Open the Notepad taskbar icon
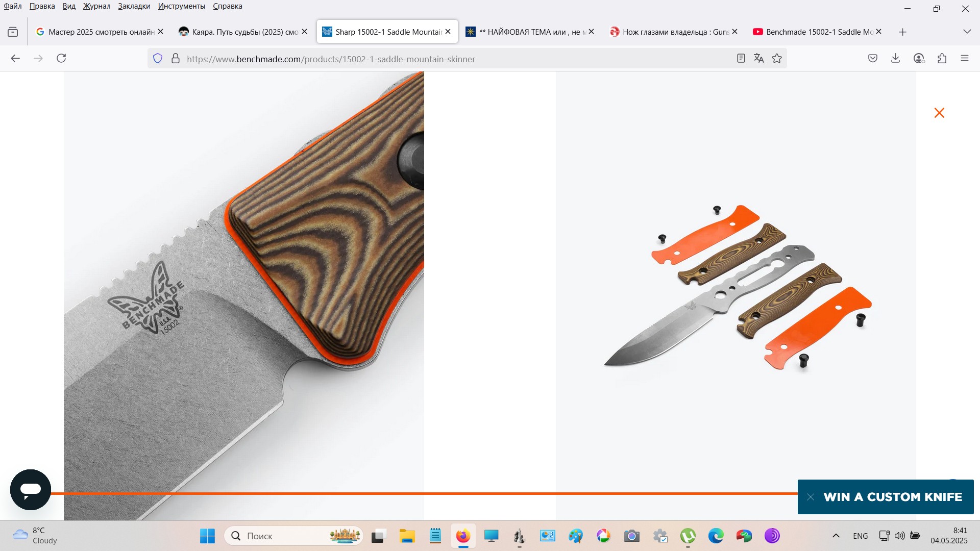 [435, 536]
